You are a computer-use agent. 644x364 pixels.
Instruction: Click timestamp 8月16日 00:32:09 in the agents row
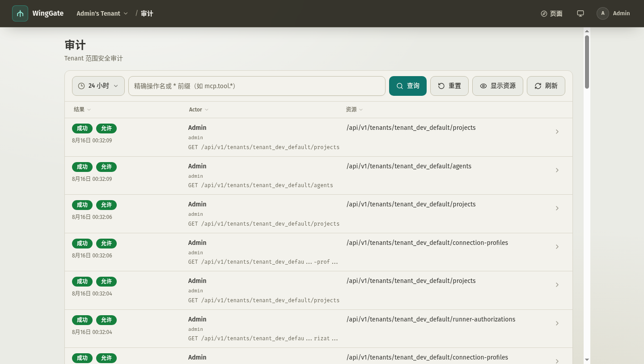(x=92, y=179)
